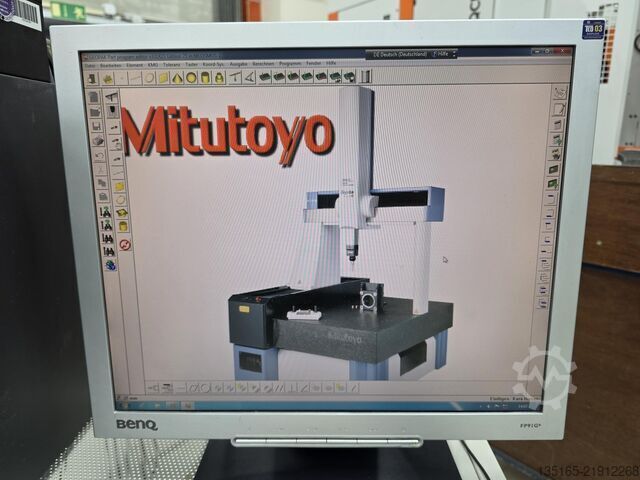Select the Line element tool
The height and width of the screenshot is (480, 640).
tap(135, 78)
